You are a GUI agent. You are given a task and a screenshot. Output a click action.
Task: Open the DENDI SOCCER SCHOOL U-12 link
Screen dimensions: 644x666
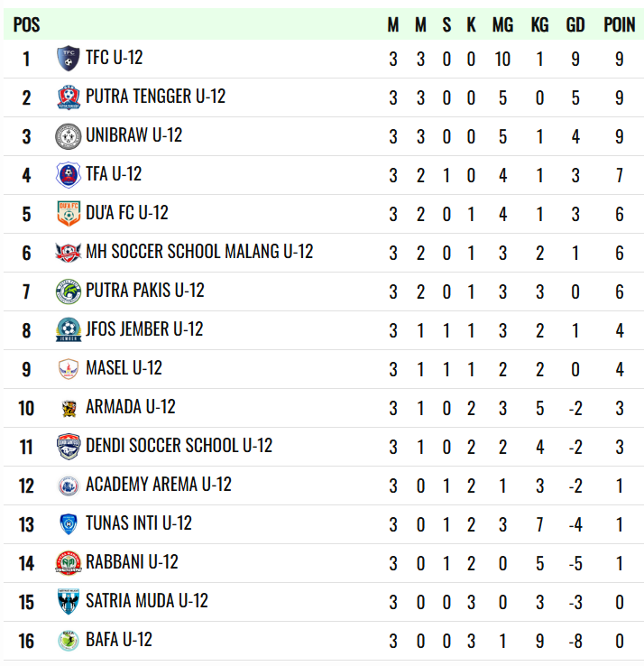(179, 446)
